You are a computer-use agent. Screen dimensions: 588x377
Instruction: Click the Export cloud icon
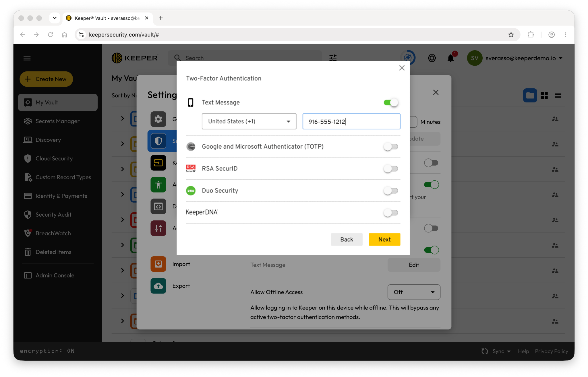158,286
